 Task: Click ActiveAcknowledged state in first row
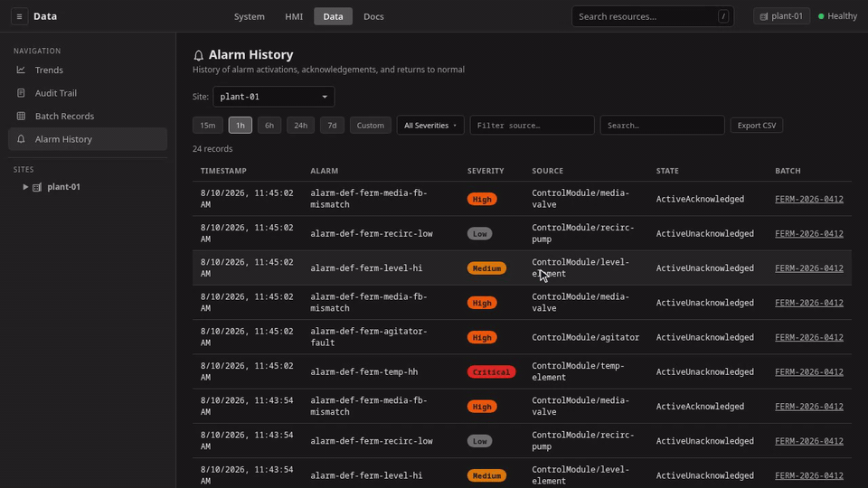pos(700,199)
